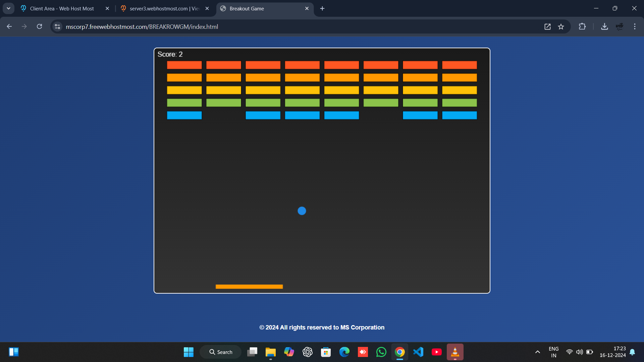Image resolution: width=644 pixels, height=362 pixels.
Task: Close the server3.webhostmost.com tab
Action: [207, 8]
